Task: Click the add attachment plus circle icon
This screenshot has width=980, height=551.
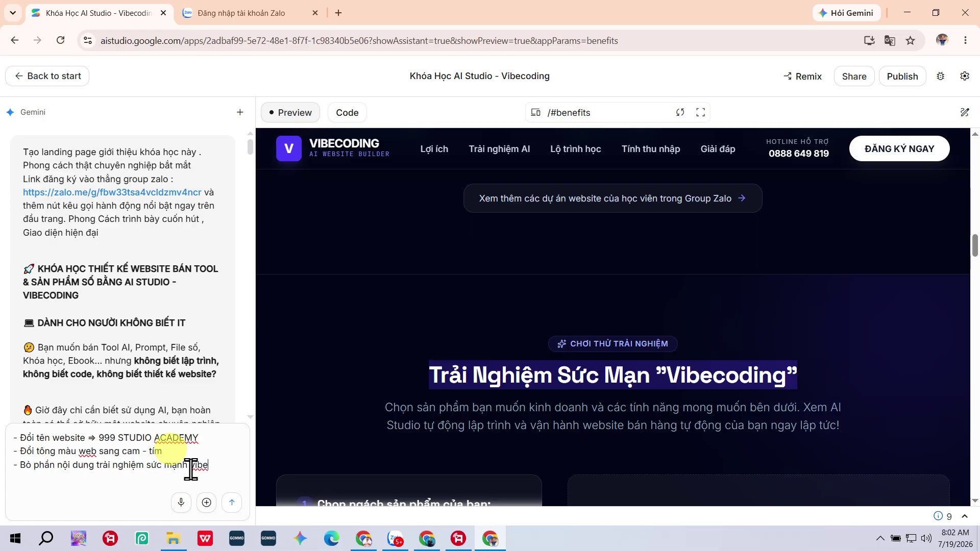Action: [206, 503]
